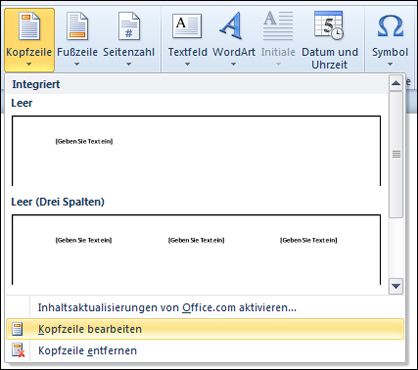Pick the Leer header template thumbnail
The image size is (418, 370).
[196, 151]
